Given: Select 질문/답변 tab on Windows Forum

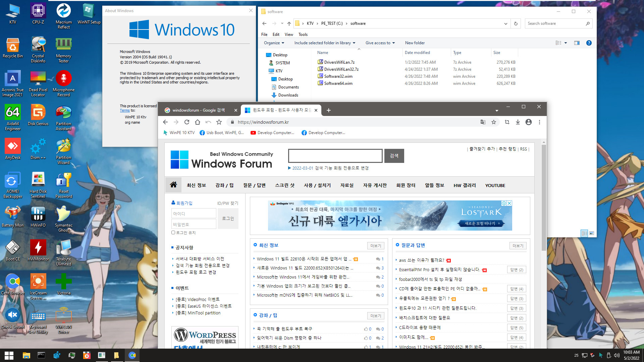Looking at the screenshot, I should [x=254, y=185].
